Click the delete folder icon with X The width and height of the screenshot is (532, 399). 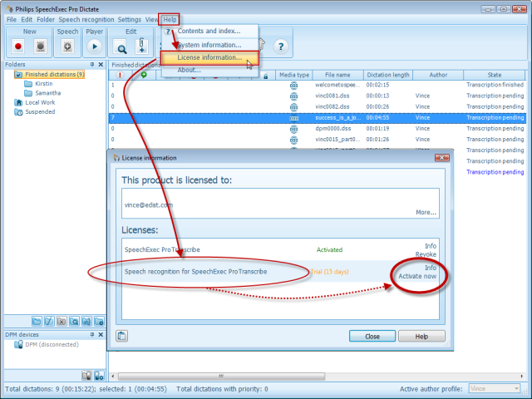[x=62, y=321]
